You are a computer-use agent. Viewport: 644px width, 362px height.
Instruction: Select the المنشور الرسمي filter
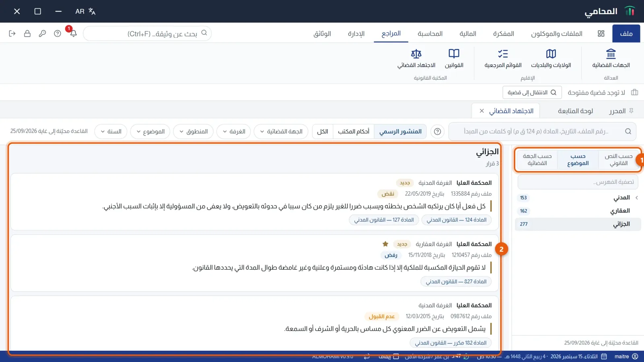400,132
